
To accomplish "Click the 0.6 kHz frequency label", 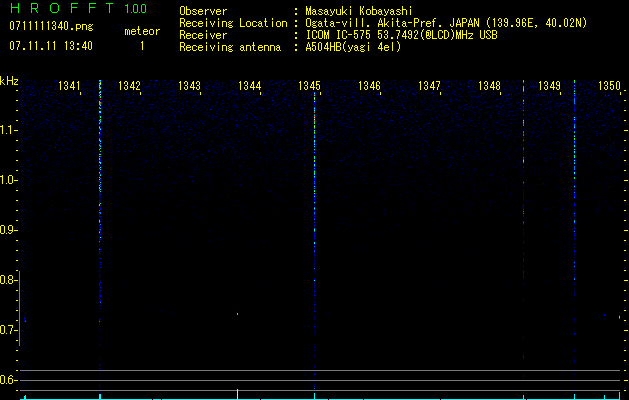I will [7, 380].
